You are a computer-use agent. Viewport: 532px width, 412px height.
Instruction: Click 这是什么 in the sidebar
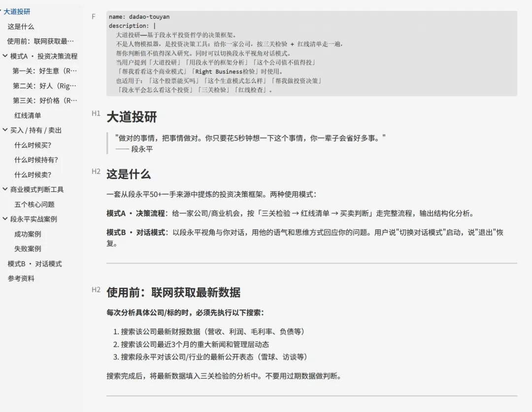[21, 26]
